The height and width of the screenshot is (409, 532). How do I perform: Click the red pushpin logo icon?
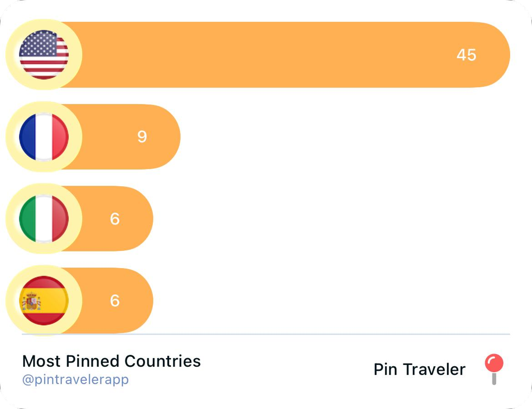[494, 369]
